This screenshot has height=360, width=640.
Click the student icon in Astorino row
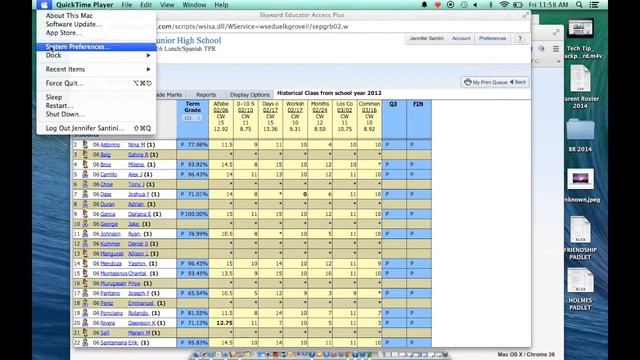point(85,144)
